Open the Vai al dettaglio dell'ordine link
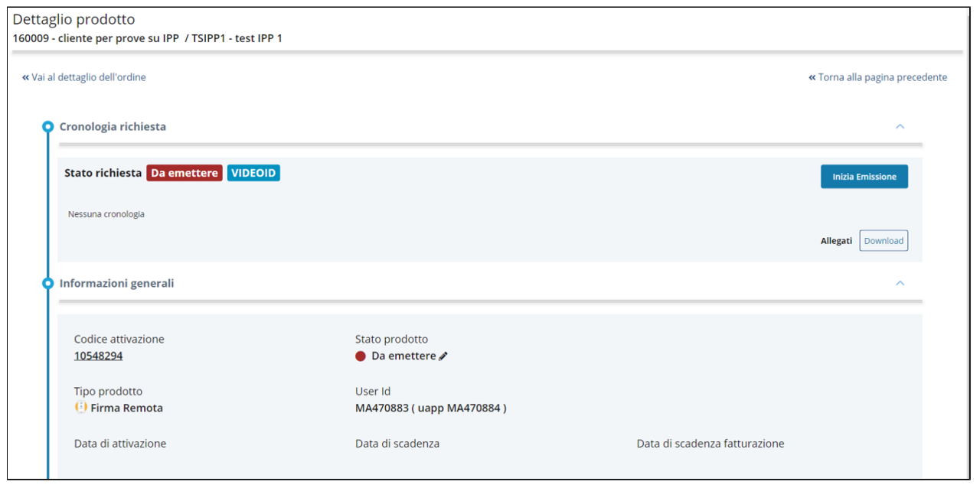The height and width of the screenshot is (488, 980). [89, 77]
